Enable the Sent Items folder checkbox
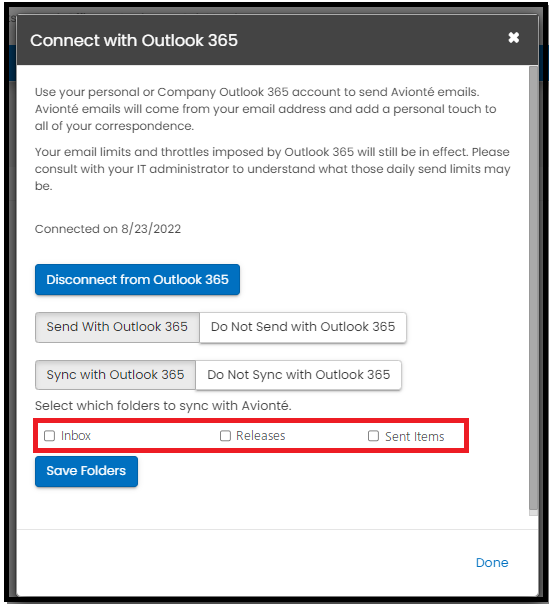 pyautogui.click(x=374, y=436)
